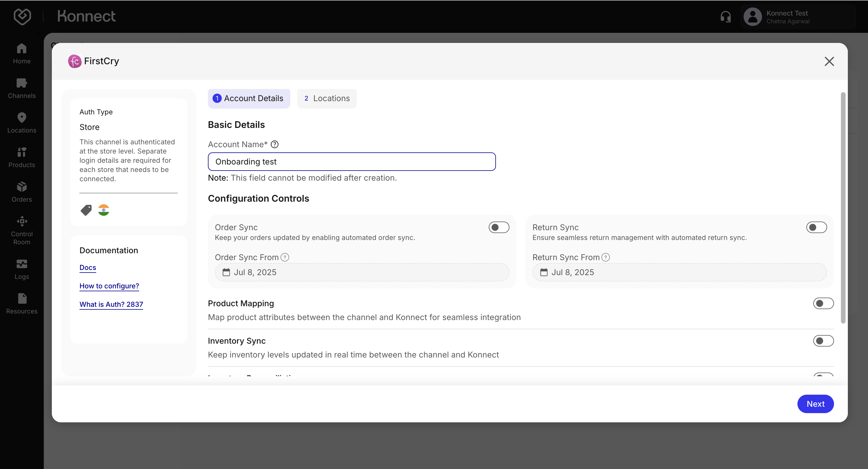Click the Konnect Test account name
The width and height of the screenshot is (868, 469).
coord(787,13)
